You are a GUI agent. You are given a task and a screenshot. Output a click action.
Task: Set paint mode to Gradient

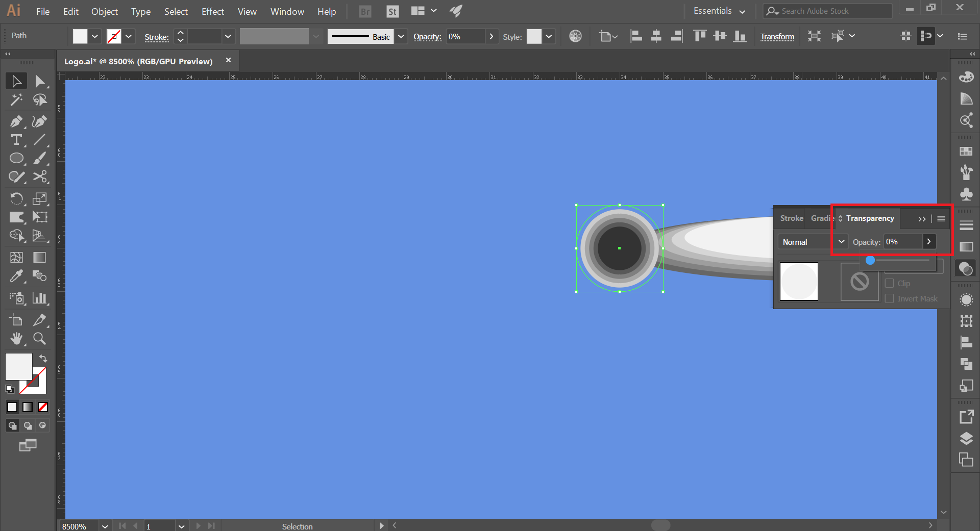pyautogui.click(x=28, y=407)
